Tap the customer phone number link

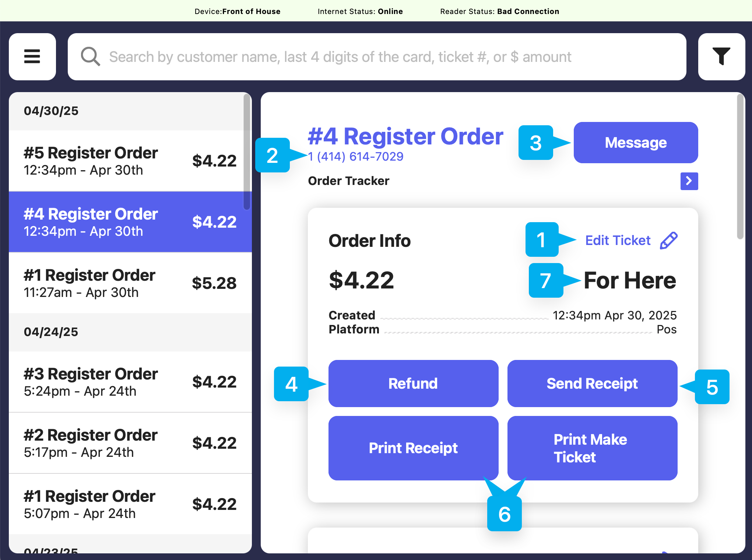[x=356, y=157]
